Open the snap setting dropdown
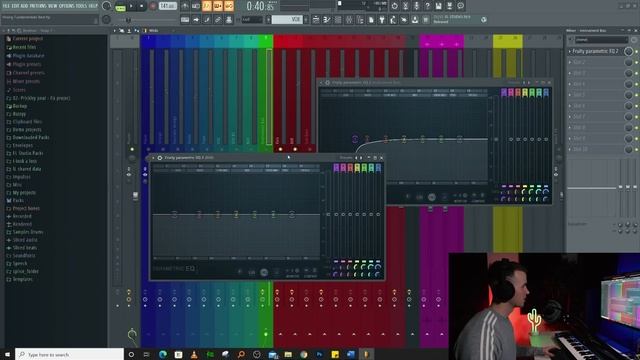Screen dimensions: 640x360 pyautogui.click(x=252, y=20)
